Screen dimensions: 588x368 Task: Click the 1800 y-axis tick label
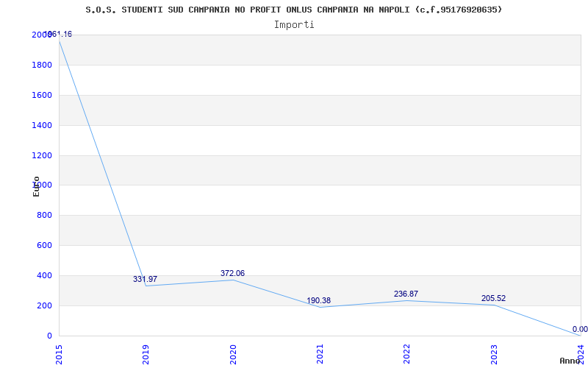pos(42,65)
